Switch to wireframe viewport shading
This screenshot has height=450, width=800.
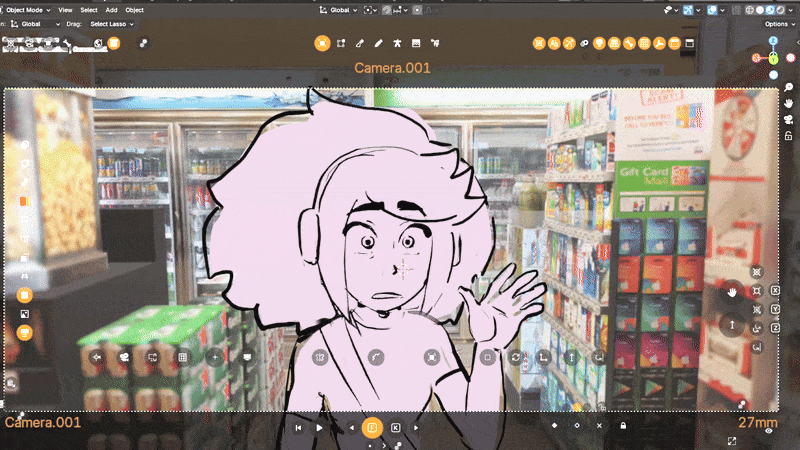pos(749,10)
